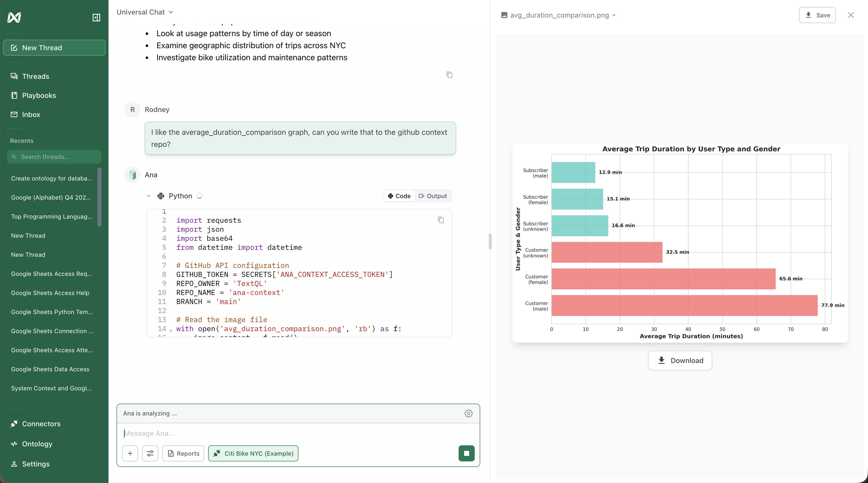
Task: Switch to Code view
Action: click(x=399, y=196)
